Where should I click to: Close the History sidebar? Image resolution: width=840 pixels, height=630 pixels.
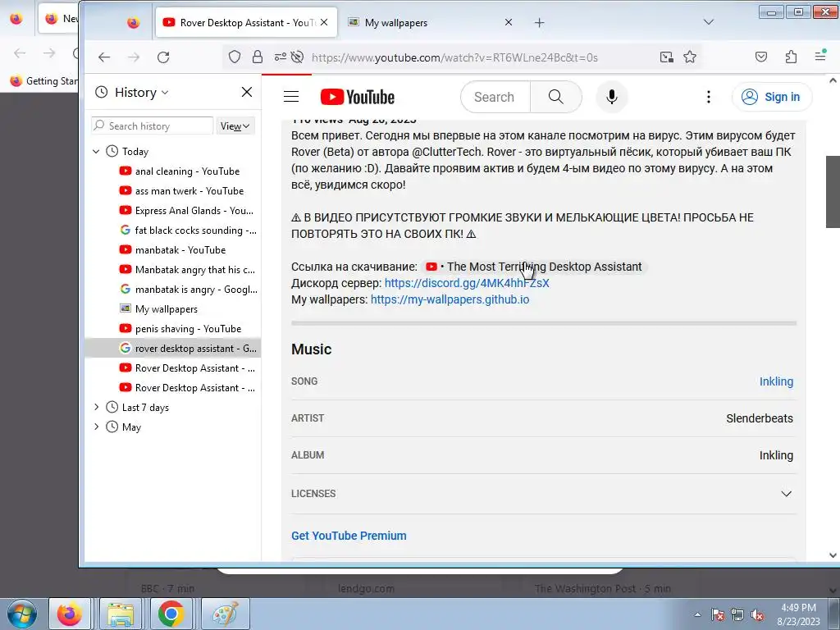246,92
